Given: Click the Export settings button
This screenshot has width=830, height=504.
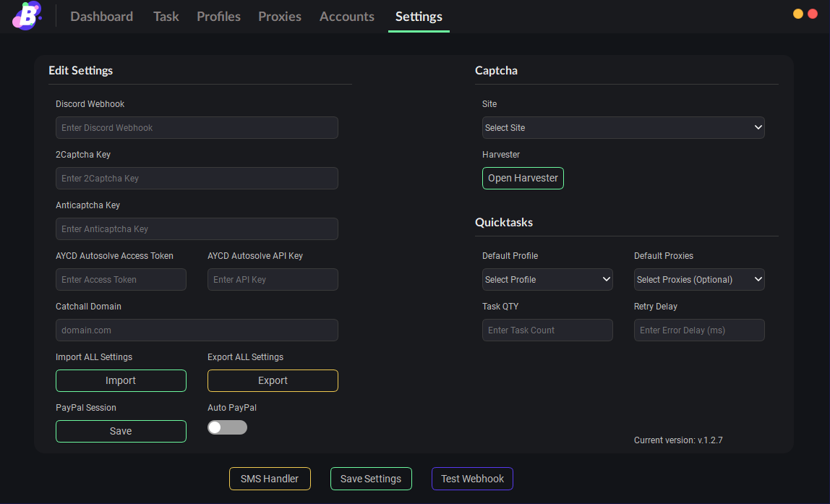Looking at the screenshot, I should (273, 380).
